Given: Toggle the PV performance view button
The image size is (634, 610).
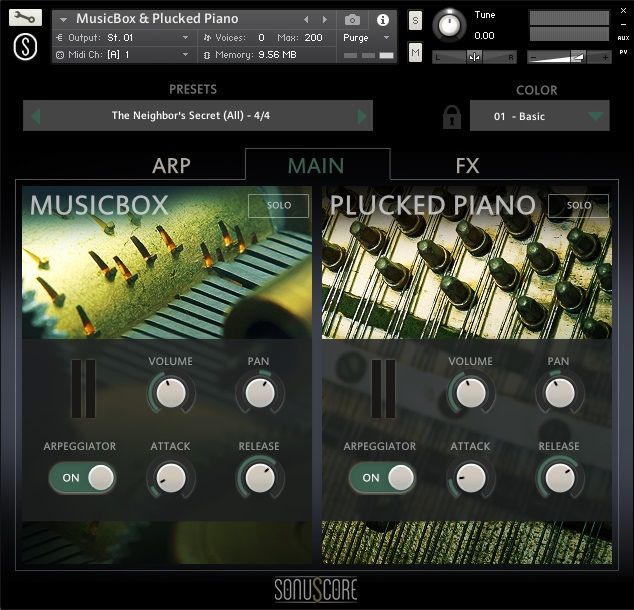Looking at the screenshot, I should coord(623,52).
